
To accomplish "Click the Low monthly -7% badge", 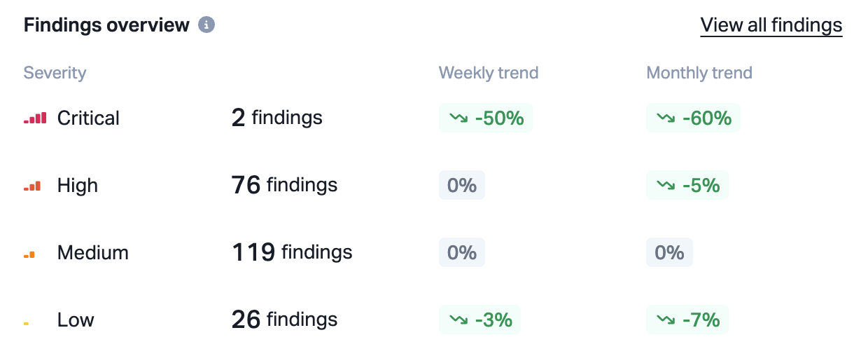I will point(687,320).
